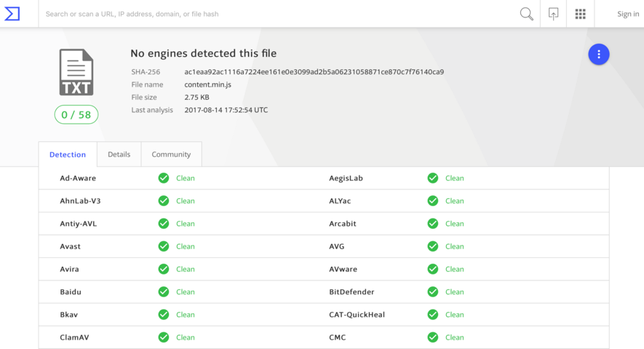Click the green checkmark beside AVware
The image size is (644, 349).
coord(432,269)
